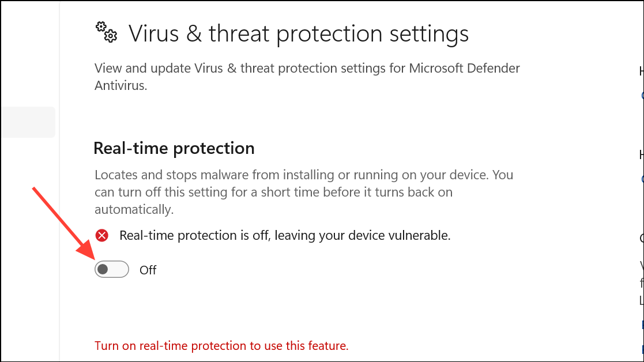Image resolution: width=644 pixels, height=362 pixels.
Task: Turn on the Real-time protection toggle
Action: [112, 269]
